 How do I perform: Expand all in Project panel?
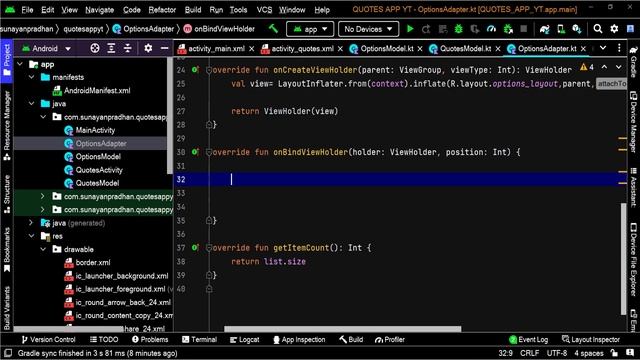tap(111, 48)
